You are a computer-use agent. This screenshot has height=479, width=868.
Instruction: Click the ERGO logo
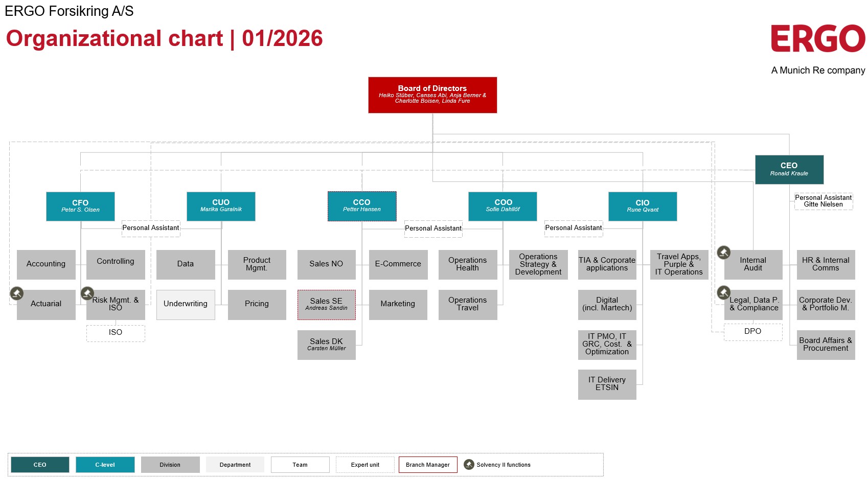pyautogui.click(x=817, y=39)
